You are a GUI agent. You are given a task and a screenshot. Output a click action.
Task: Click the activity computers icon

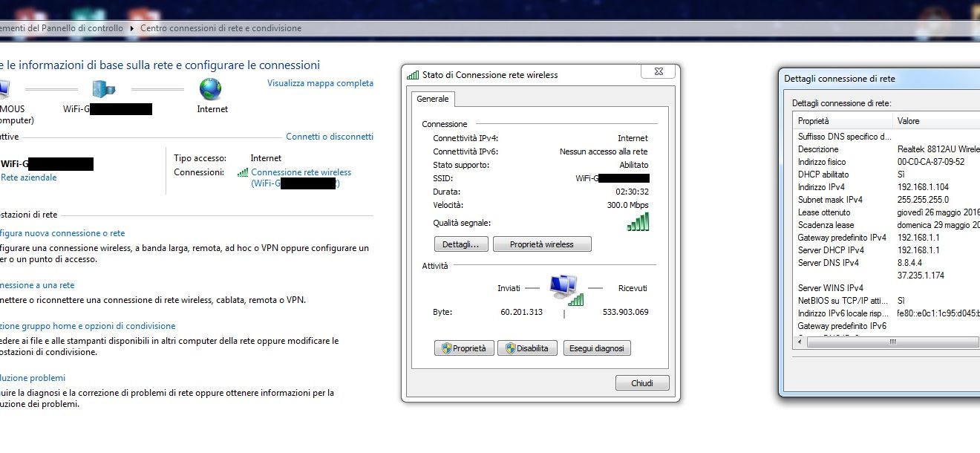(566, 290)
